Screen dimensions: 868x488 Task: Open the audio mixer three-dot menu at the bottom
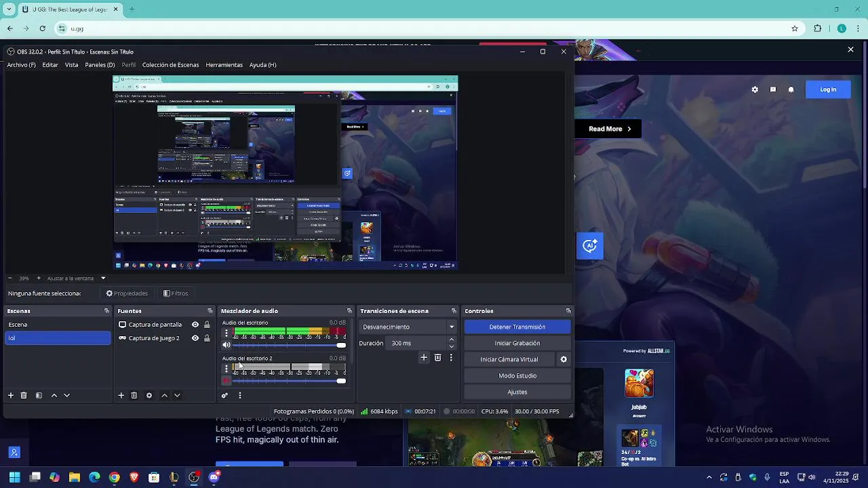[x=239, y=395]
